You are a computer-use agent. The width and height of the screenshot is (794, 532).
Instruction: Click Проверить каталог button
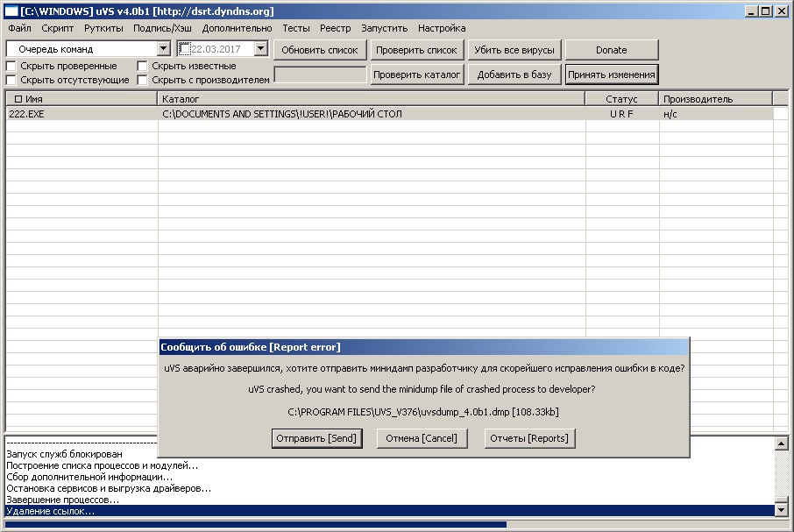[416, 74]
